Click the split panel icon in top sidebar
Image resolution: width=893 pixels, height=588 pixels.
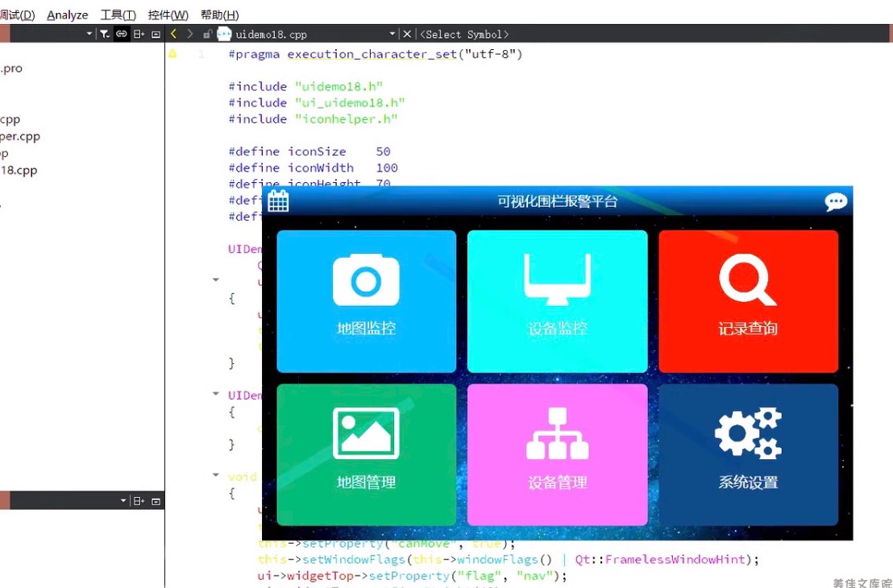coord(139,34)
